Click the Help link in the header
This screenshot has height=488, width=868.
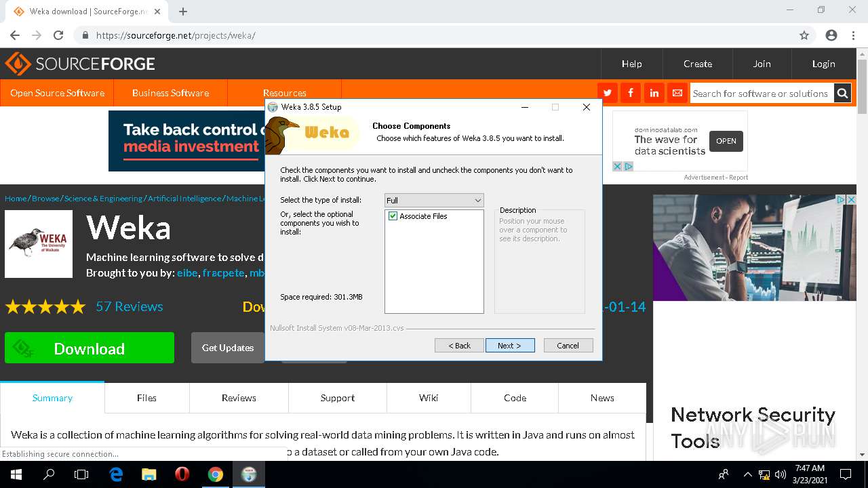tap(631, 64)
